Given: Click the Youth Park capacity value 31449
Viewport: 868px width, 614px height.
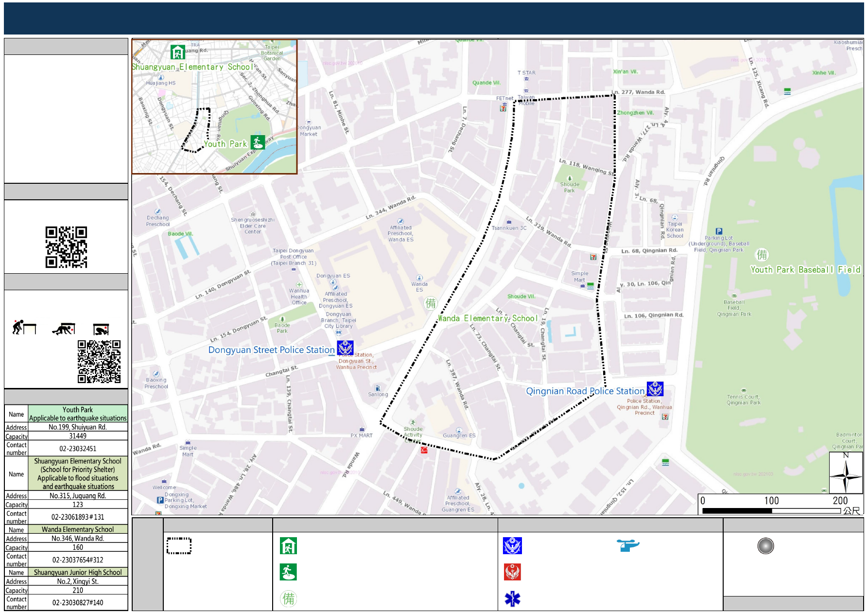Looking at the screenshot, I should coord(78,436).
